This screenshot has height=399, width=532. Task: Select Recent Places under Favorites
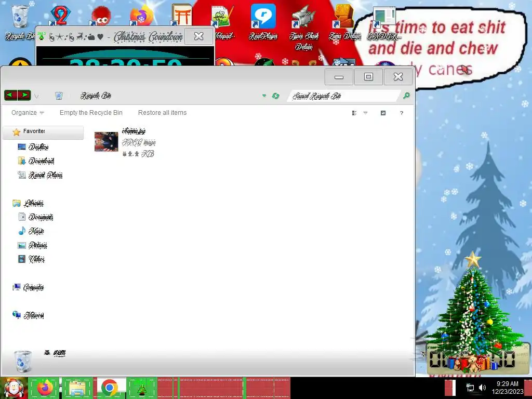click(x=40, y=175)
